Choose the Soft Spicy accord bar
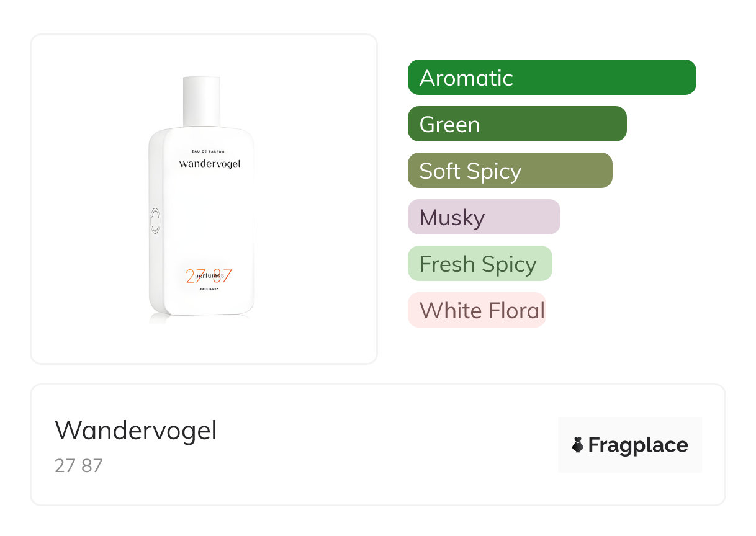Screen dimensions: 756x536 [510, 171]
